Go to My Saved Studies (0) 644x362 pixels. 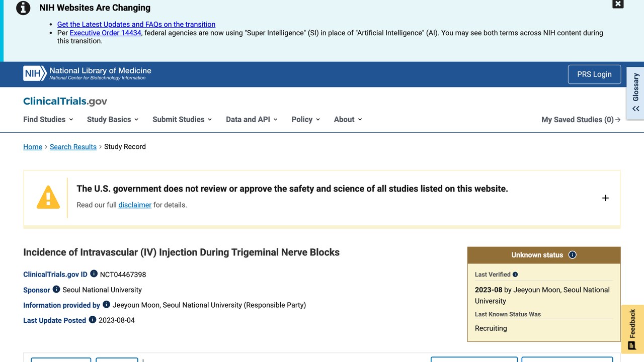click(581, 120)
